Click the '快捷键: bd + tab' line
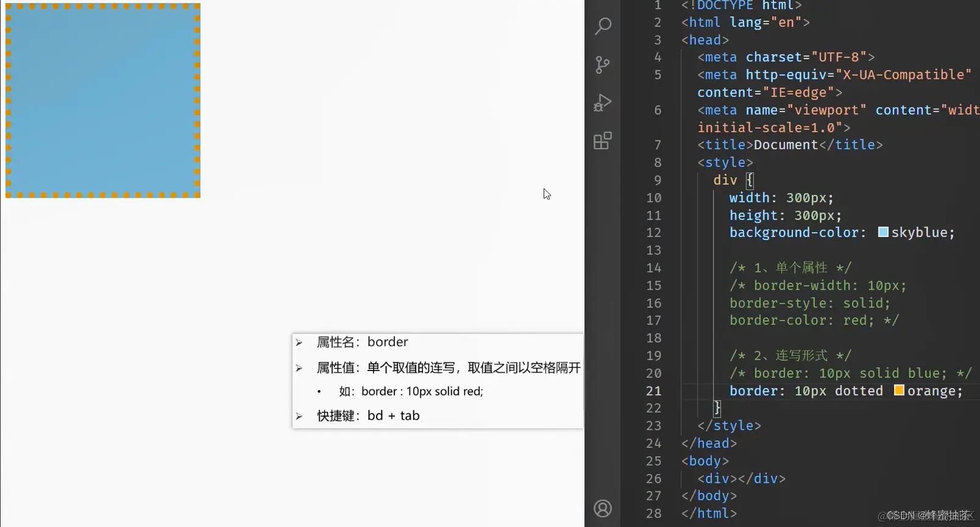The height and width of the screenshot is (527, 980). 368,416
